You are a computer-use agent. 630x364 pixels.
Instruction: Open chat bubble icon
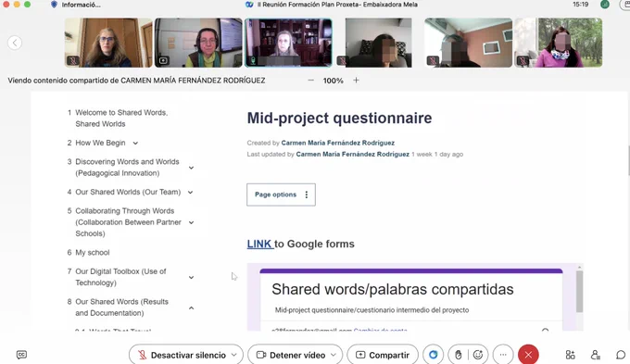pos(621,355)
